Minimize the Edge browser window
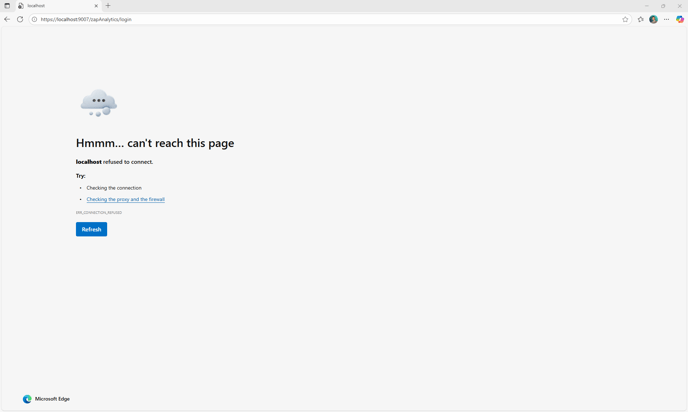This screenshot has width=688, height=412. (646, 6)
